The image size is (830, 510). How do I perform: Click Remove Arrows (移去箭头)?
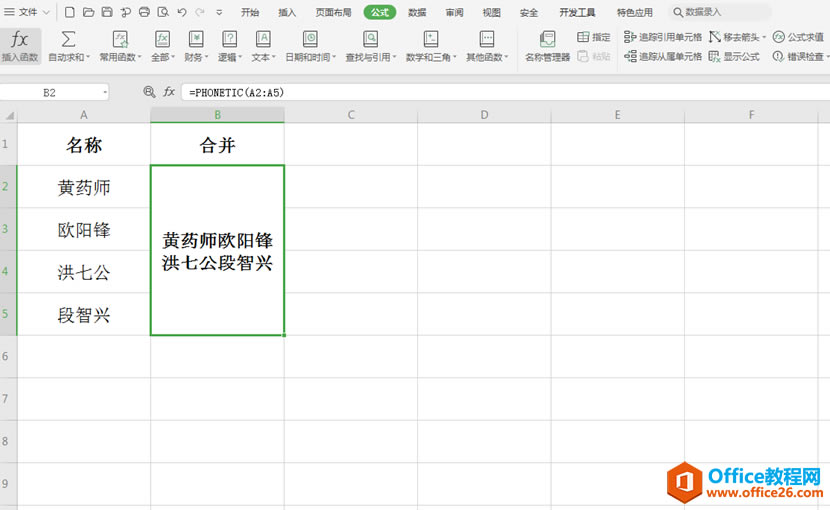coord(737,37)
